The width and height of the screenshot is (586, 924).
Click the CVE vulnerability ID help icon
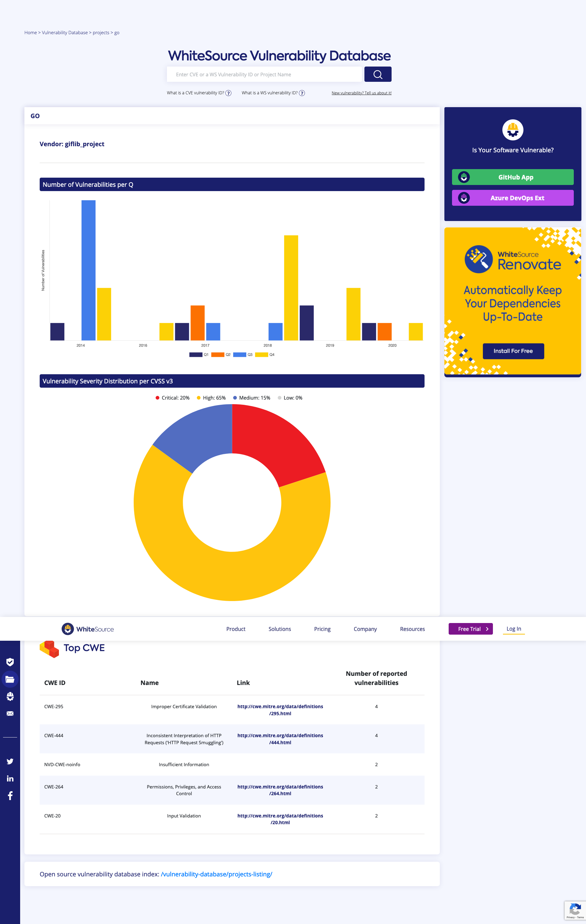click(x=228, y=93)
